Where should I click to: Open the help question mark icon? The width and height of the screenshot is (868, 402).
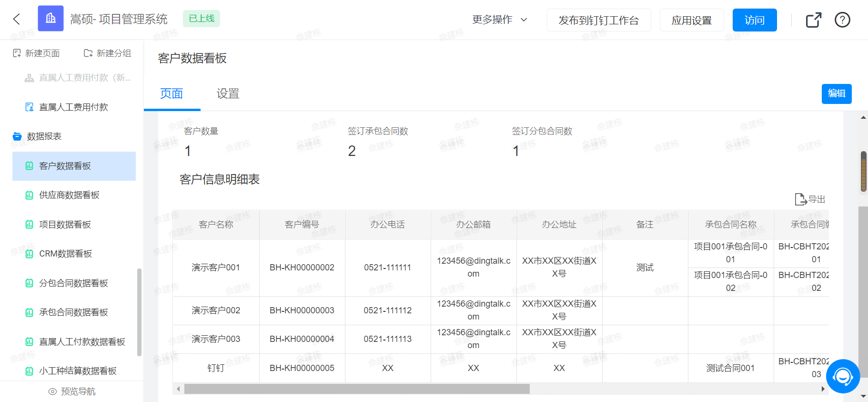(x=842, y=20)
